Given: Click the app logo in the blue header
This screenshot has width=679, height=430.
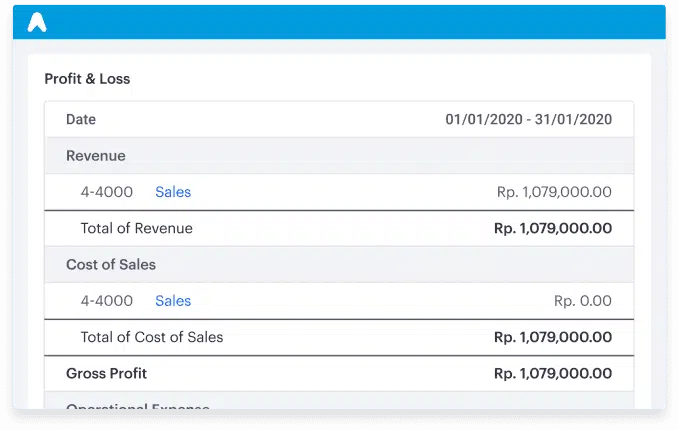Looking at the screenshot, I should point(37,22).
